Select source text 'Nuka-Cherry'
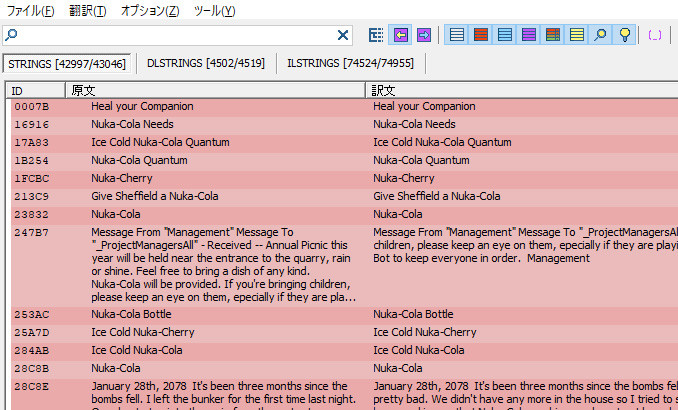The width and height of the screenshot is (678, 410). pos(122,178)
